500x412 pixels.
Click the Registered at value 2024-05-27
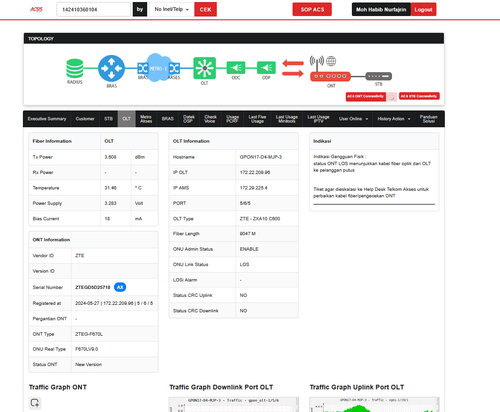(87, 303)
